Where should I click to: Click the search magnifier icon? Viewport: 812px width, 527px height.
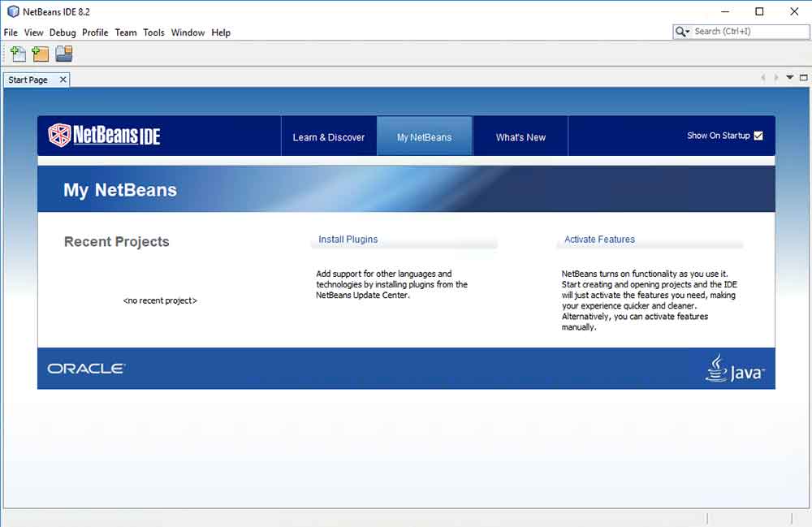tap(681, 32)
